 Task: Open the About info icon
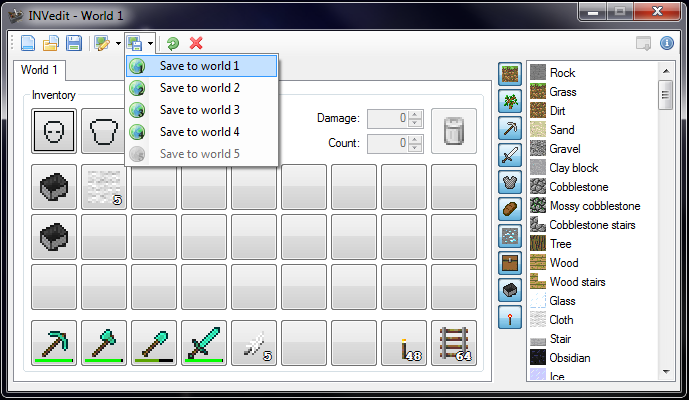[x=667, y=43]
